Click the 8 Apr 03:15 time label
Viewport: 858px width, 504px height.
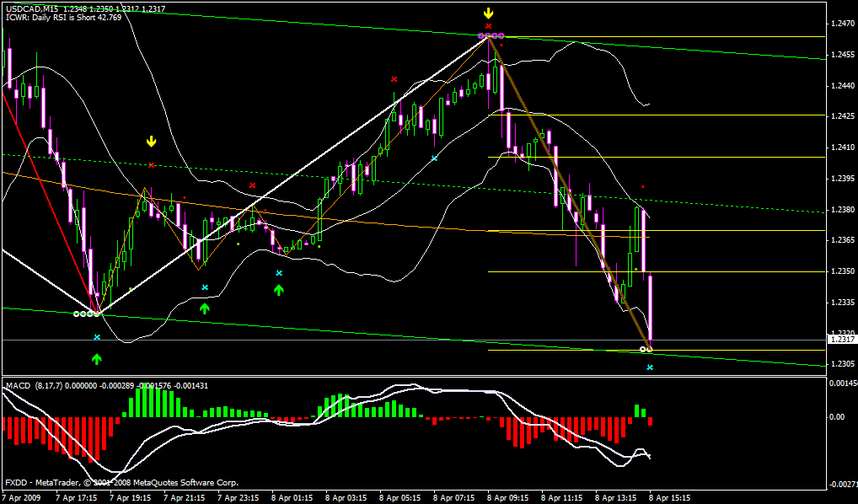pos(345,499)
